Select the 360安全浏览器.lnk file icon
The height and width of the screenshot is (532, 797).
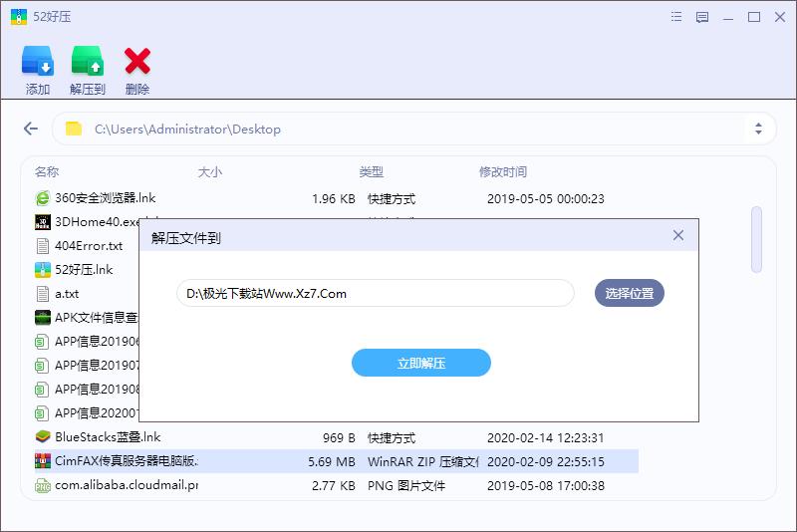point(43,198)
